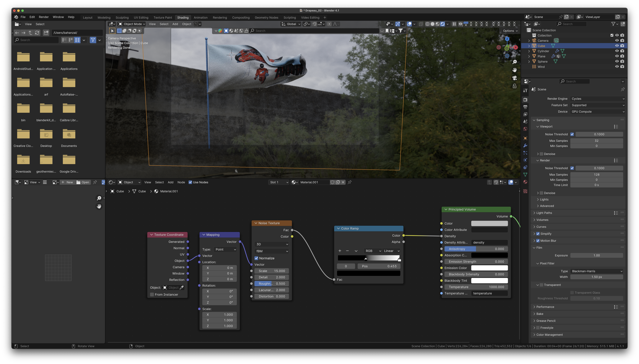Screen dimensions: 639x364
Task: Switch to the Animation workspace tab
Action: 200,17
